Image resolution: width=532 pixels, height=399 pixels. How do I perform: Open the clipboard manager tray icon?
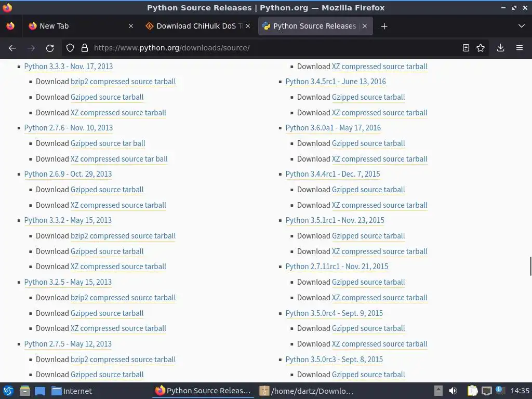[472, 391]
